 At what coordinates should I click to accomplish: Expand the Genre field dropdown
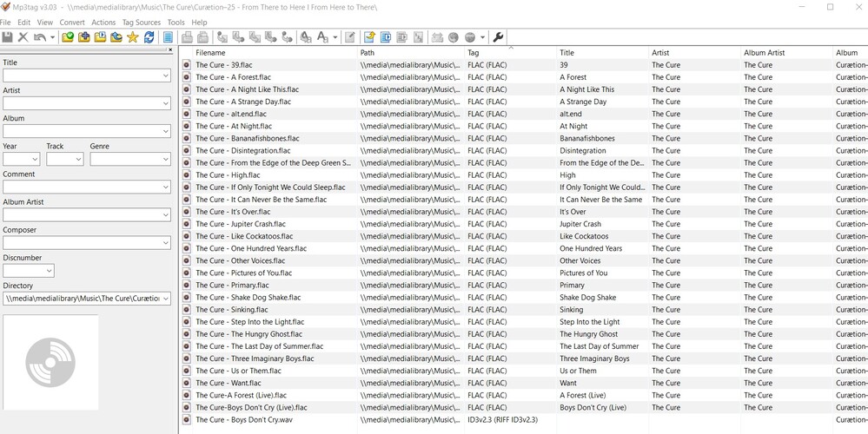(165, 159)
